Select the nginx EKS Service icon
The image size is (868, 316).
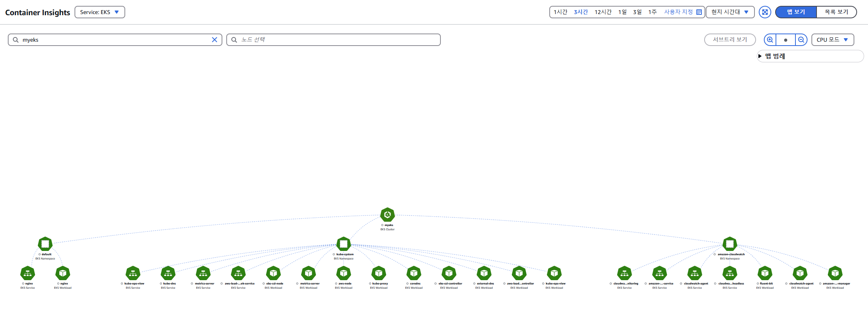point(28,273)
